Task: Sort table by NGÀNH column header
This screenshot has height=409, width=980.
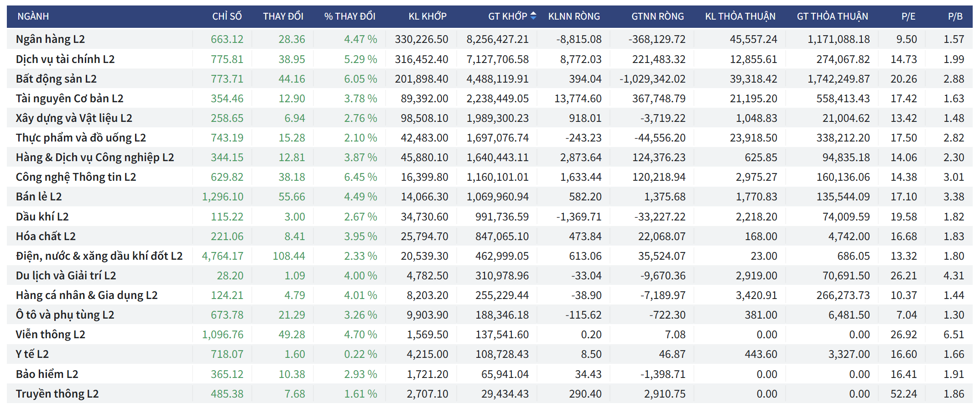Action: click(33, 16)
